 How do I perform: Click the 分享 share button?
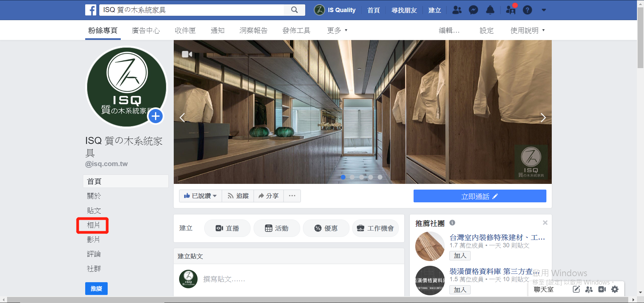click(x=269, y=196)
